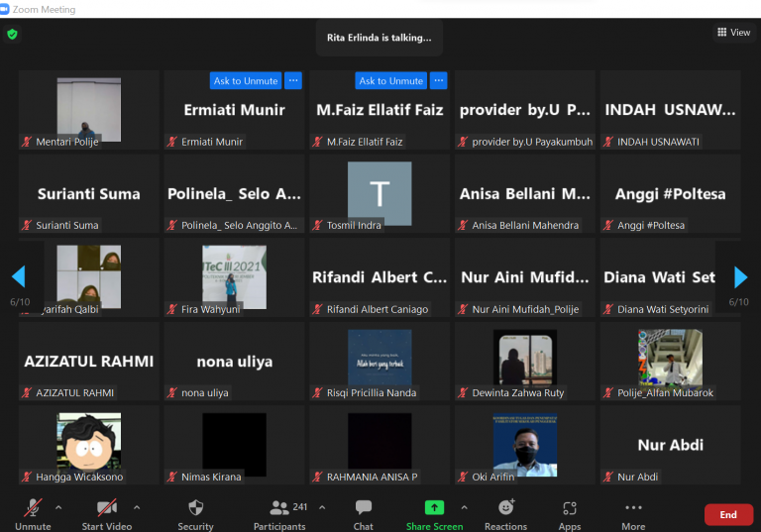Click muted mic icon beside Nur Abdi
The width and height of the screenshot is (761, 532).
point(608,478)
